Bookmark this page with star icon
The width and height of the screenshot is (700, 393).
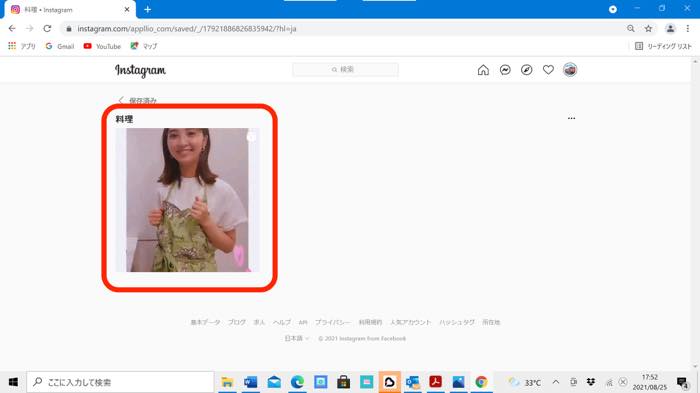(648, 29)
